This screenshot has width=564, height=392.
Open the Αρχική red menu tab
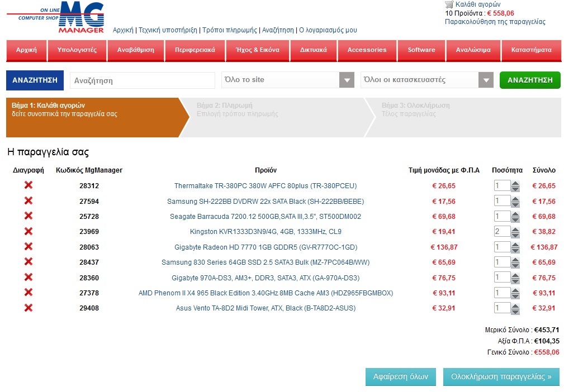[x=26, y=50]
